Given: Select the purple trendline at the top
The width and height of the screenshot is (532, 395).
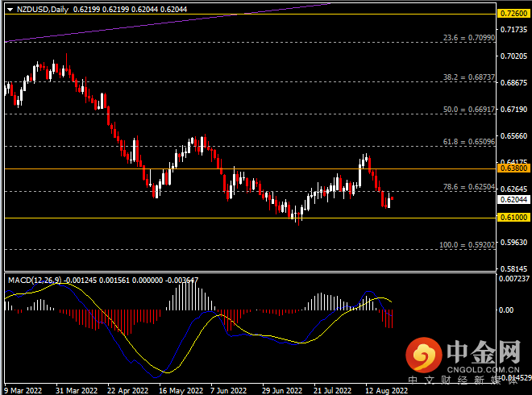Looking at the screenshot, I should tap(161, 23).
